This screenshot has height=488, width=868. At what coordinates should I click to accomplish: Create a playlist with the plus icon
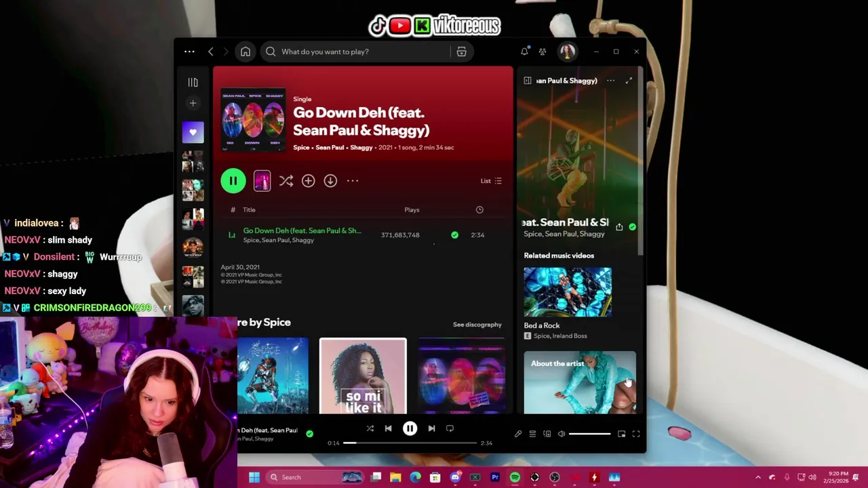[193, 103]
